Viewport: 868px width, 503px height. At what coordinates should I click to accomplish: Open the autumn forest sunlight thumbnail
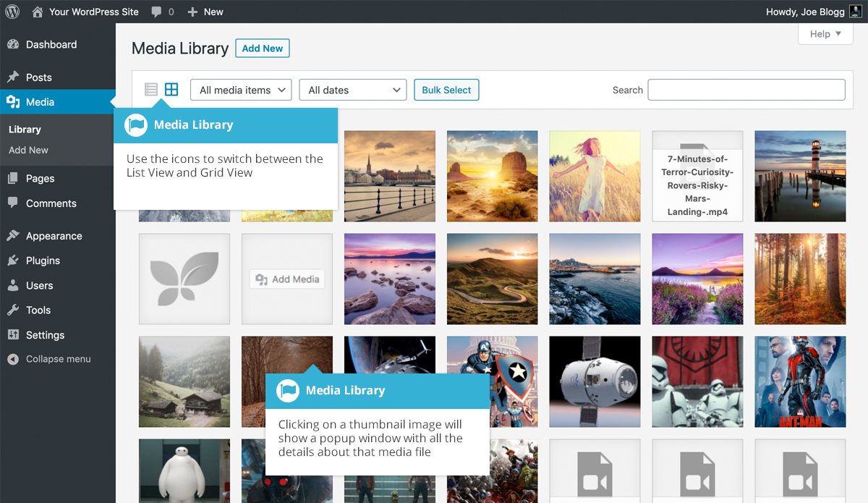coord(800,279)
